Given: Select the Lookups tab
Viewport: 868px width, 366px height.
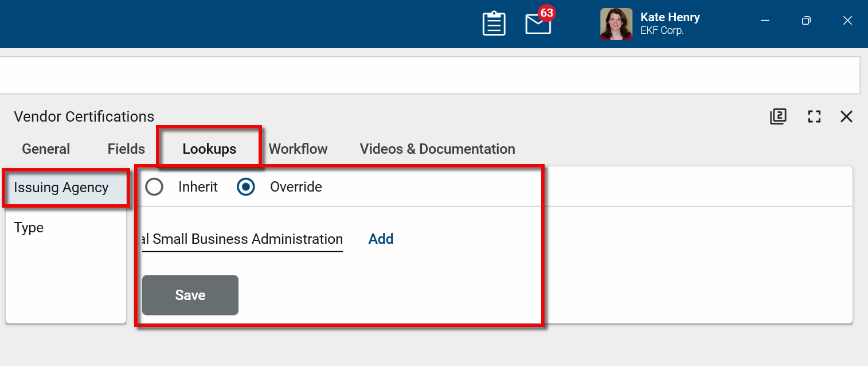Looking at the screenshot, I should [209, 149].
